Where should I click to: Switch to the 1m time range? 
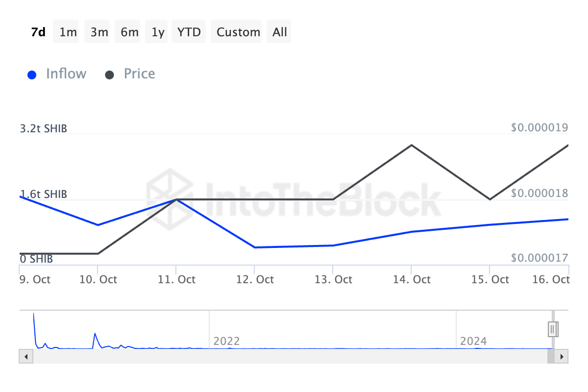tap(68, 32)
